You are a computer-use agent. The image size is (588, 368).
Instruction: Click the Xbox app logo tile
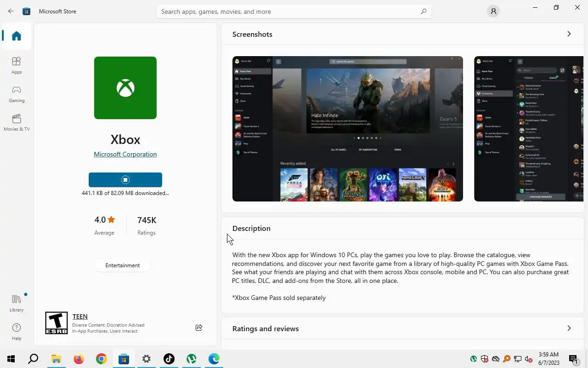coord(125,88)
